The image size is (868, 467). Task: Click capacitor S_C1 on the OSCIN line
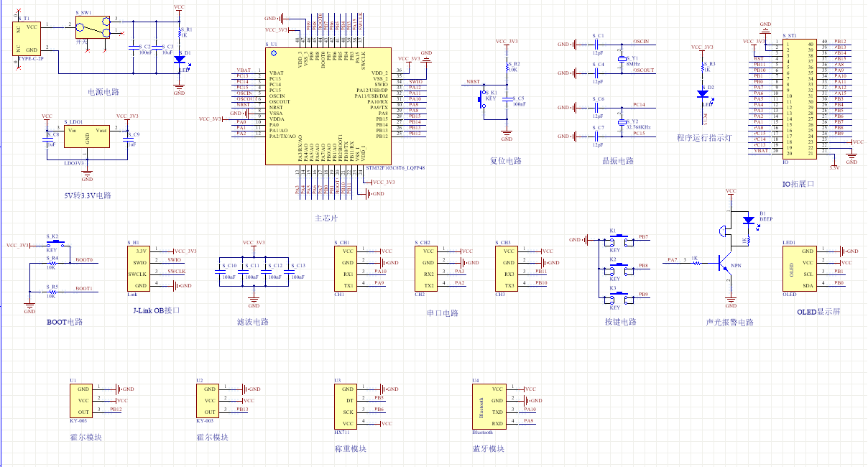[597, 44]
